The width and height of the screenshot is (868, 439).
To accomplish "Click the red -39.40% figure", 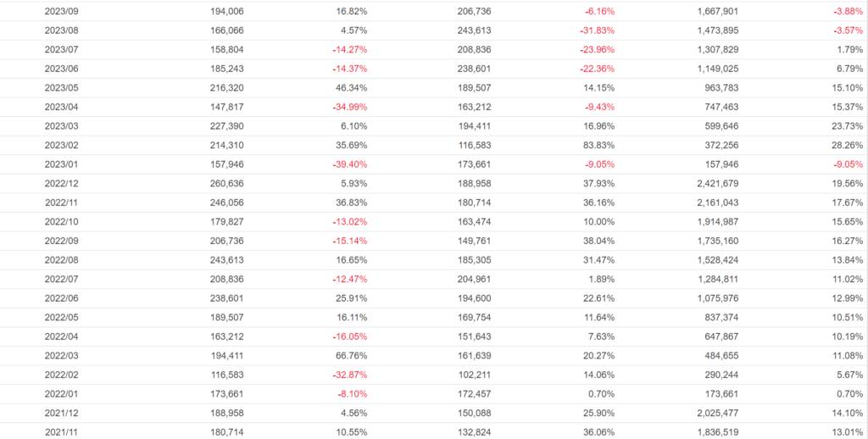I will tap(349, 164).
